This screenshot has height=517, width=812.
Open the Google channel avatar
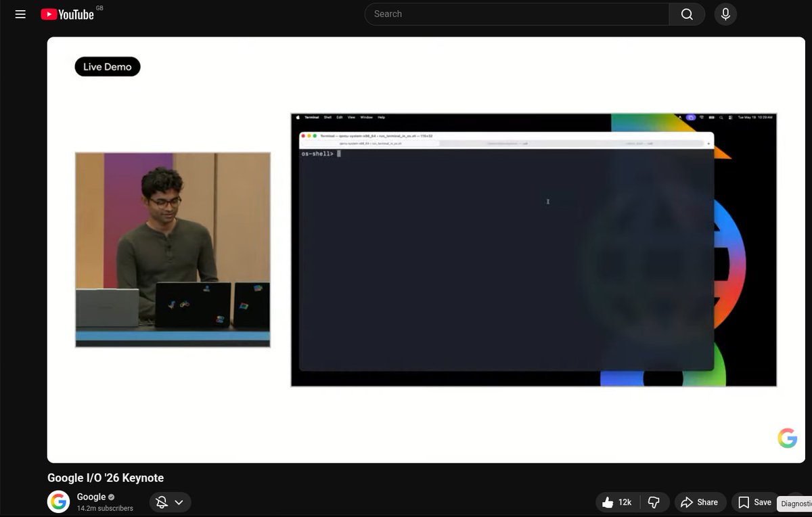click(x=59, y=502)
